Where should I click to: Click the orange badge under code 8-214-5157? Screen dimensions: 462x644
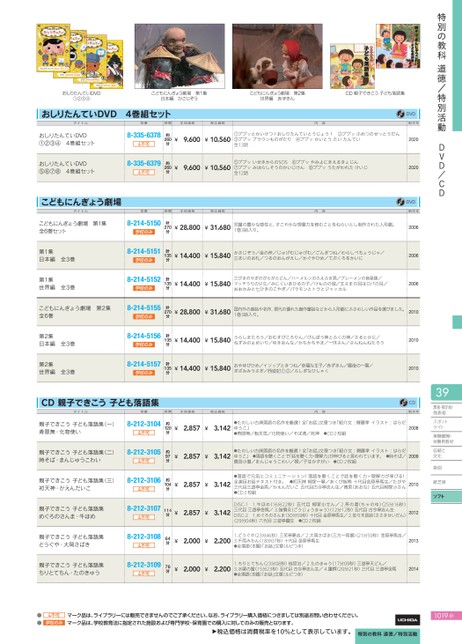[x=144, y=373]
